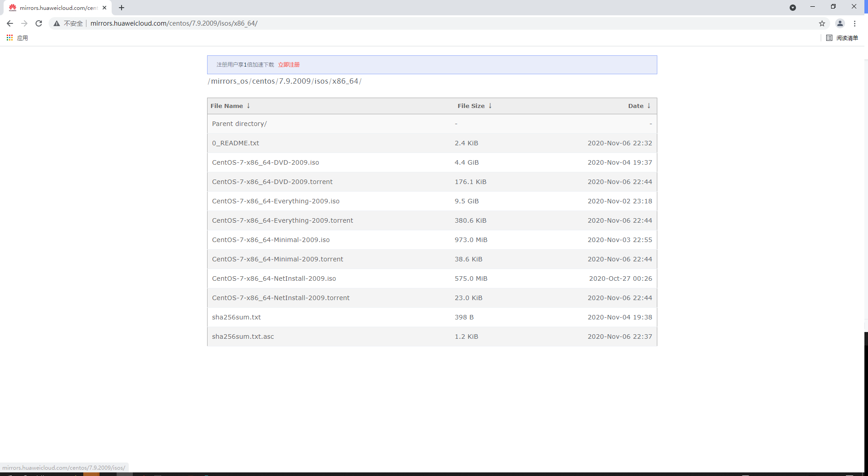The height and width of the screenshot is (476, 868).
Task: Open 0_README.txt
Action: click(x=235, y=143)
